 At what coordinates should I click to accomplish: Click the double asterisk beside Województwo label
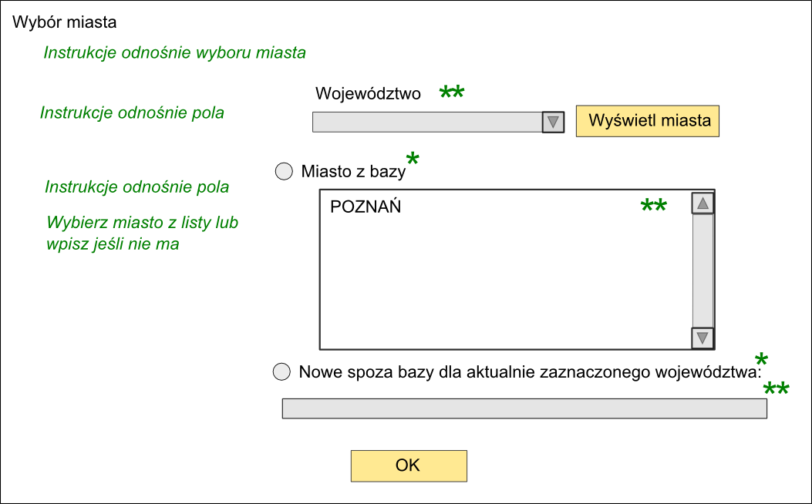452,92
